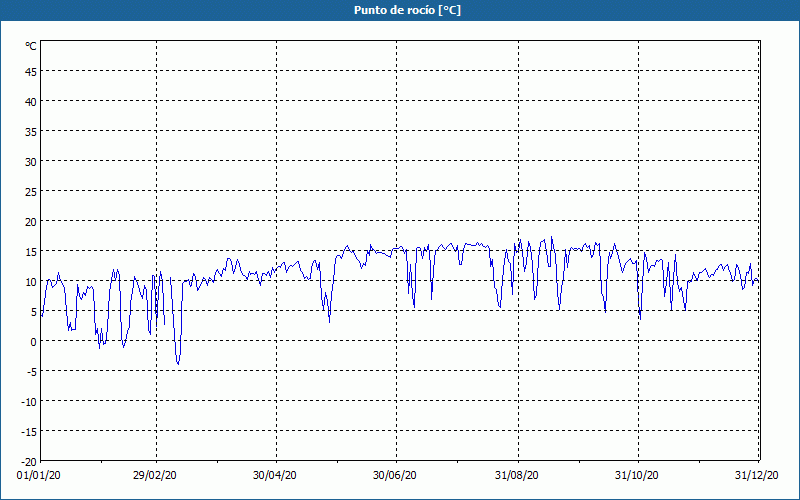Viewport: 800px width, 500px height.
Task: Click the -15 value on the y-axis
Action: tap(29, 432)
